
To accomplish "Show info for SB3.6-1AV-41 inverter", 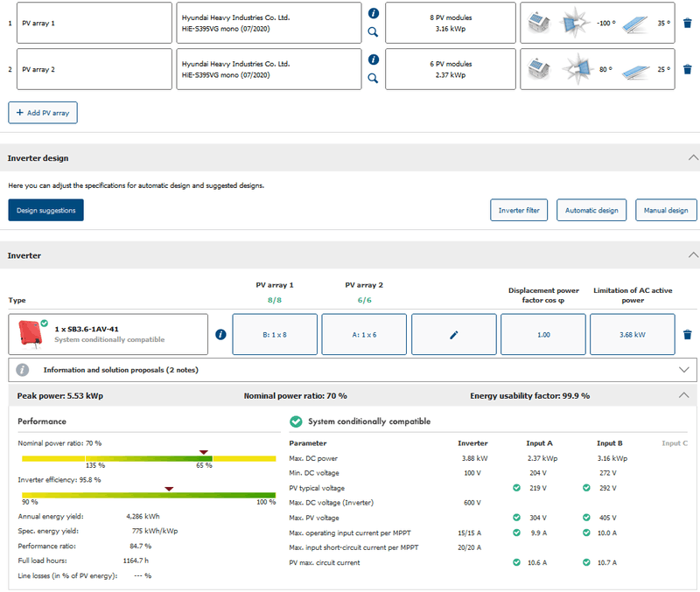I will pyautogui.click(x=220, y=334).
